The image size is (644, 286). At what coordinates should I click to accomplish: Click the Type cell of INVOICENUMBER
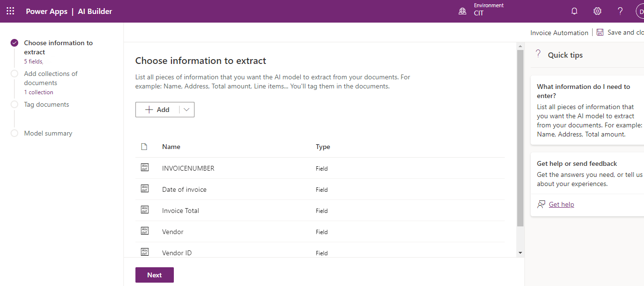coord(322,169)
